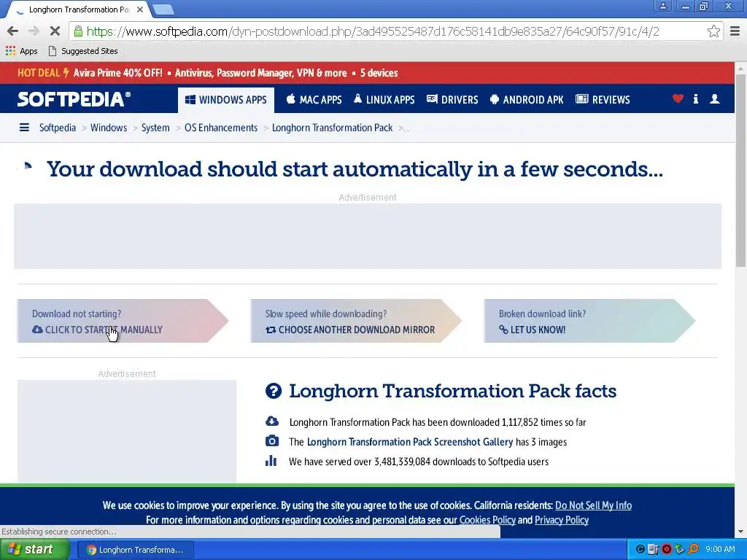Image resolution: width=747 pixels, height=560 pixels.
Task: Open the Apps grid shortcut
Action: coord(21,51)
